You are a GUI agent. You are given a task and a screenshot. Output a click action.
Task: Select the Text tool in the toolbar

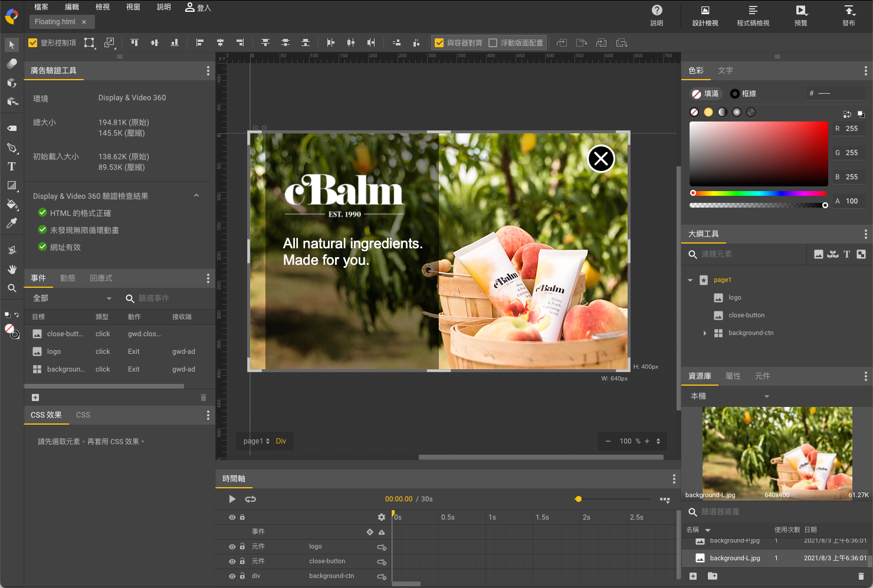(11, 166)
